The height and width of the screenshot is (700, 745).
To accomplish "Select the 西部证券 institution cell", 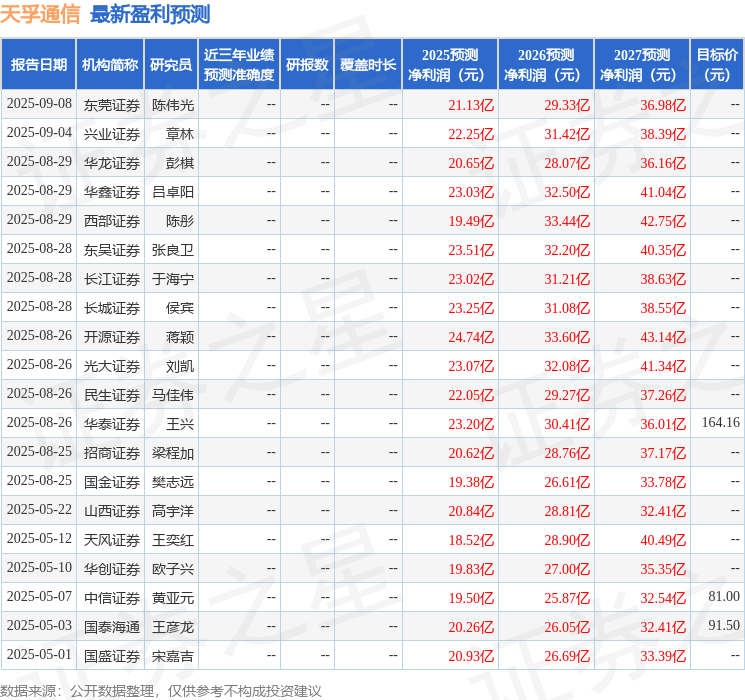I will pos(112,221).
